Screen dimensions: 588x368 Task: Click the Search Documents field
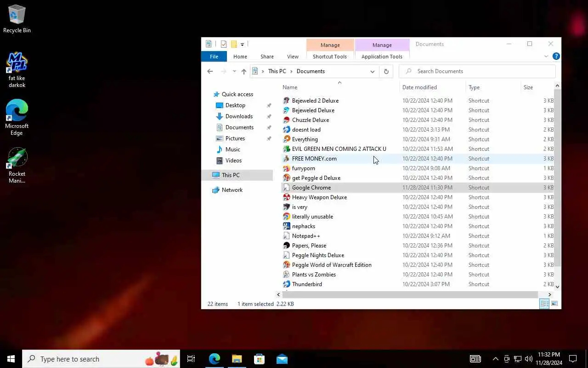478,71
